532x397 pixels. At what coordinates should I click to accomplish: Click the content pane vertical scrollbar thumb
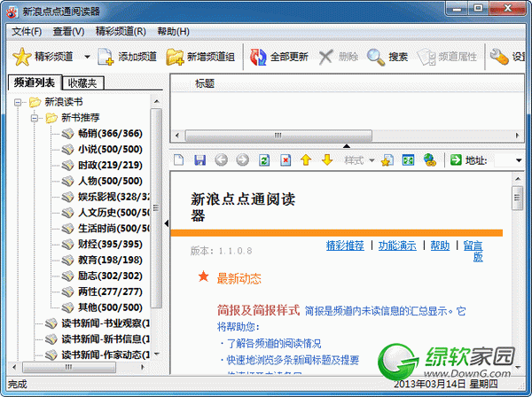point(517,198)
